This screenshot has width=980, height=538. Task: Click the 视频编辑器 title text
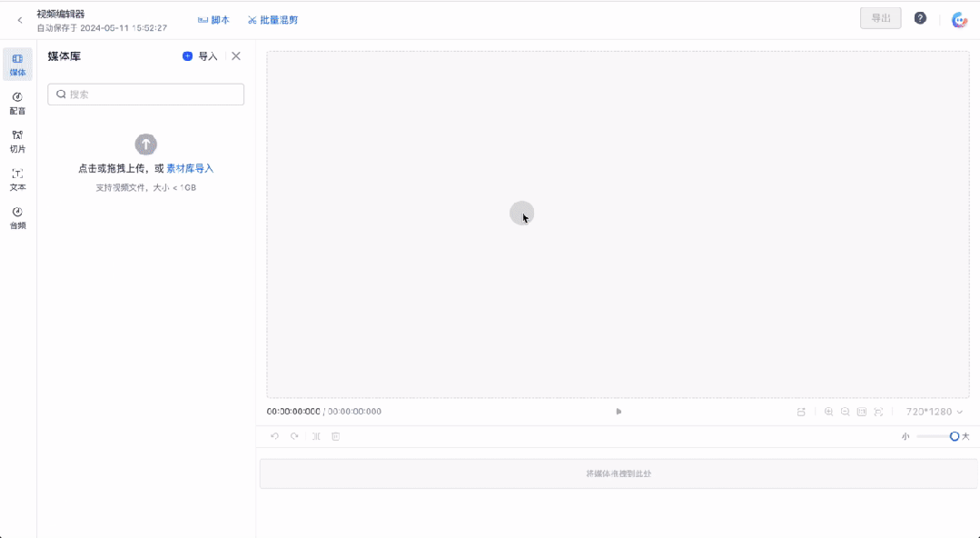pos(61,14)
